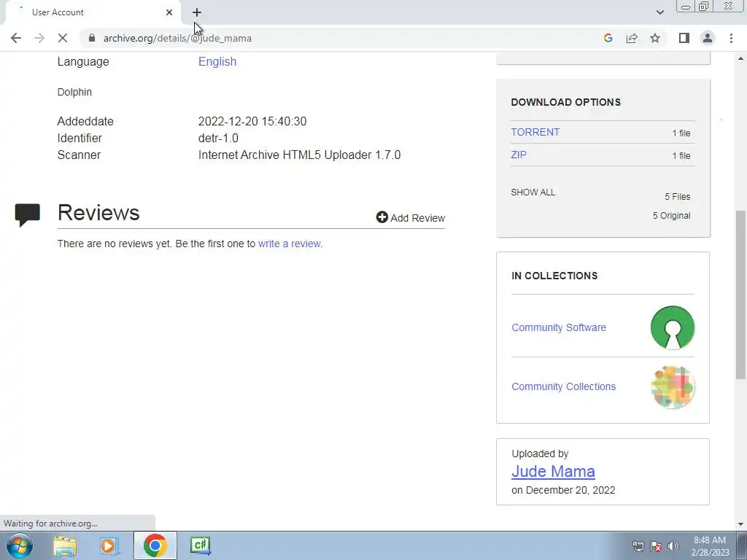
Task: Switch to Chrome taskbar icon
Action: click(x=155, y=545)
